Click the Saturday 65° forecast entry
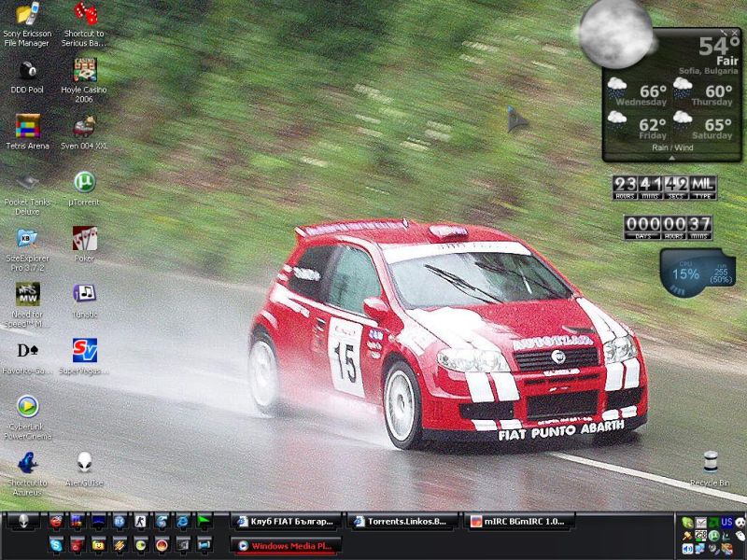The width and height of the screenshot is (747, 560). click(x=703, y=126)
